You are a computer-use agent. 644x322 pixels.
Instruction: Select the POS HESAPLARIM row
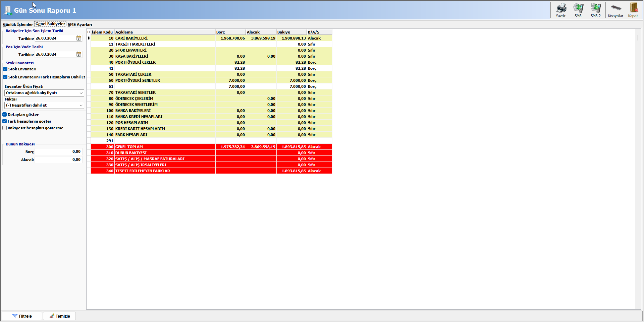point(211,123)
